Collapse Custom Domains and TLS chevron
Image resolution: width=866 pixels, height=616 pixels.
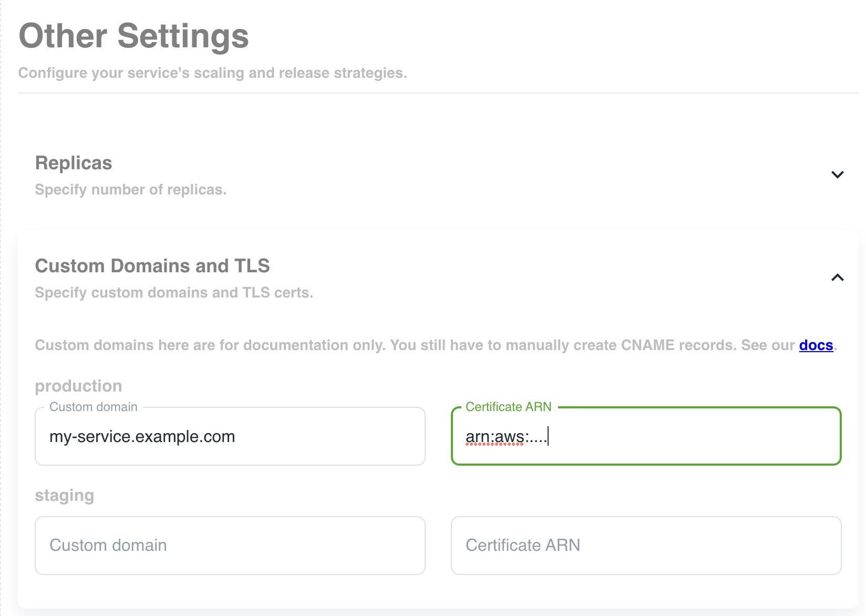(x=837, y=278)
